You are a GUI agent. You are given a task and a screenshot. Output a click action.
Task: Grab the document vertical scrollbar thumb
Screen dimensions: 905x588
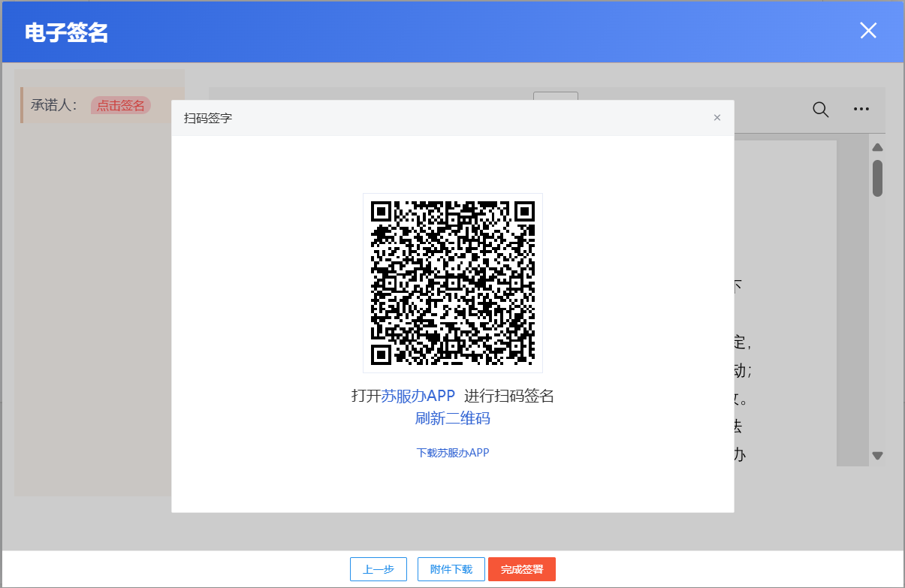pos(877,178)
